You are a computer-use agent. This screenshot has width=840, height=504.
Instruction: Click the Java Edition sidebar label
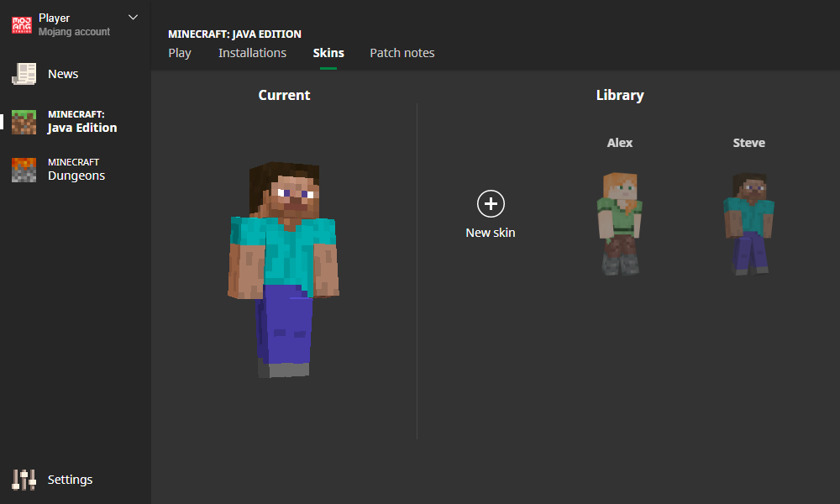(x=82, y=128)
